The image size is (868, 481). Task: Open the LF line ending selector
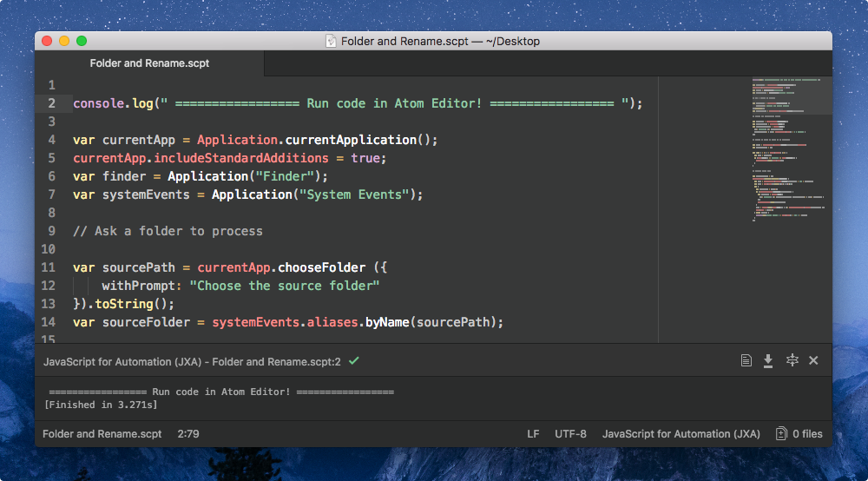pos(533,434)
